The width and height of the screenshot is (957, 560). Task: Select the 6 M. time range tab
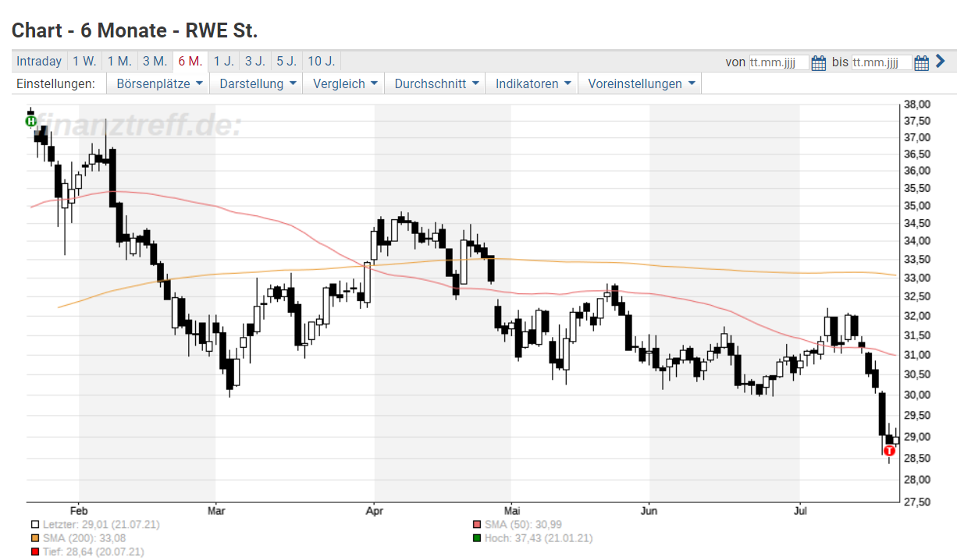[190, 62]
